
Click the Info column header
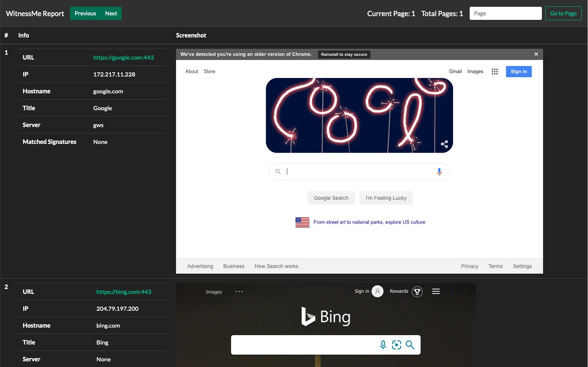[x=24, y=35]
